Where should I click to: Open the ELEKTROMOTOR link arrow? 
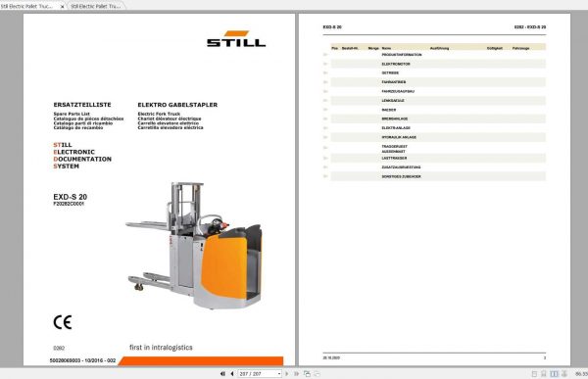[325, 64]
